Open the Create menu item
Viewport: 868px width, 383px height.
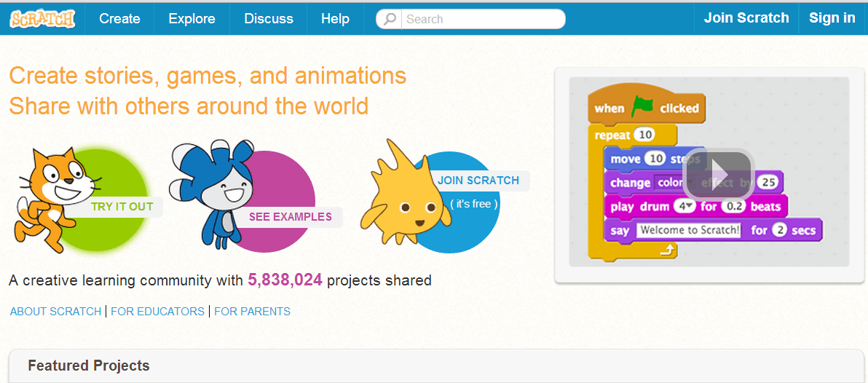[119, 19]
